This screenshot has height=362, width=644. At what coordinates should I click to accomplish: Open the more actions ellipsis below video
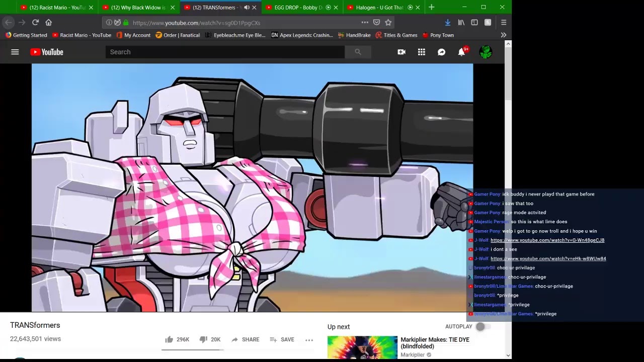[x=309, y=340]
